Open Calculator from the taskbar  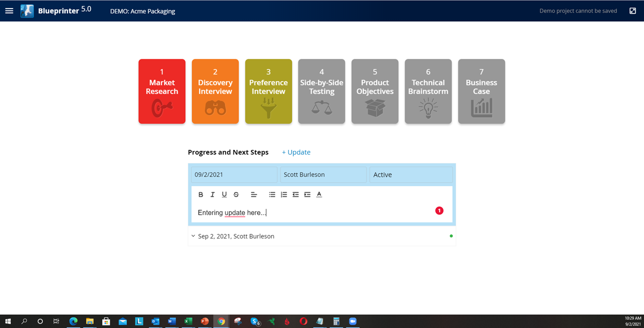(x=336, y=321)
